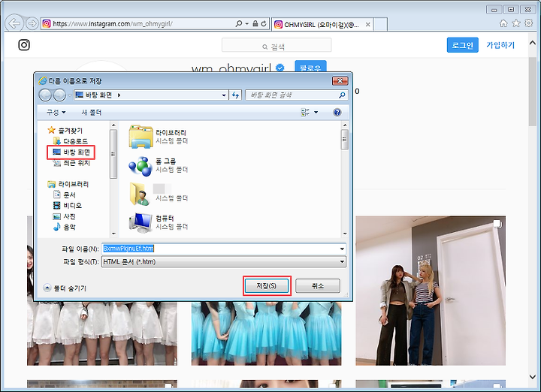541x392 pixels.
Task: Click the change view icon
Action: click(304, 112)
